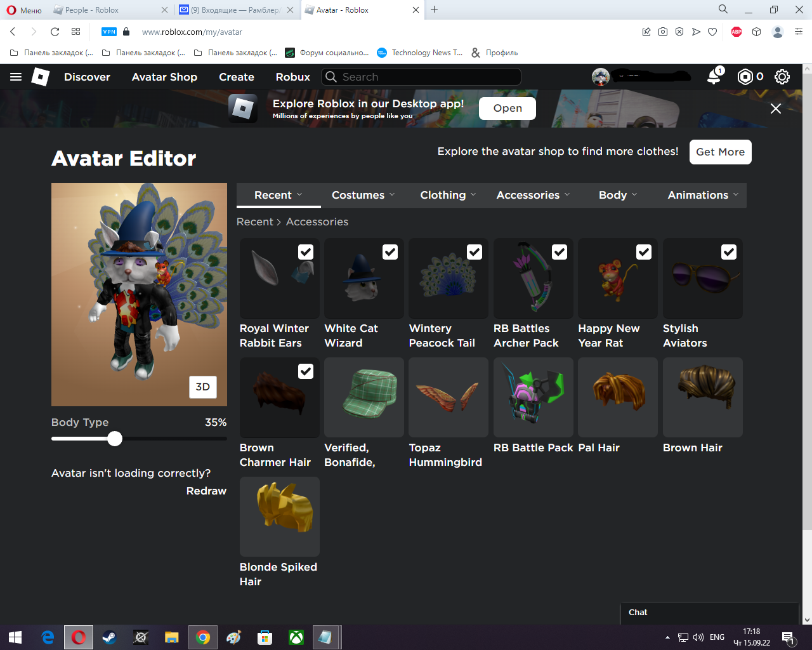Expand the Animations category dropdown

704,195
